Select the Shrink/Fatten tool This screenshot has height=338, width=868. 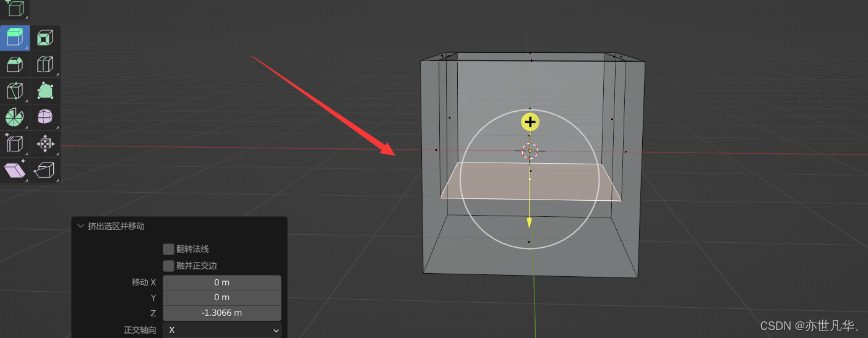click(45, 143)
